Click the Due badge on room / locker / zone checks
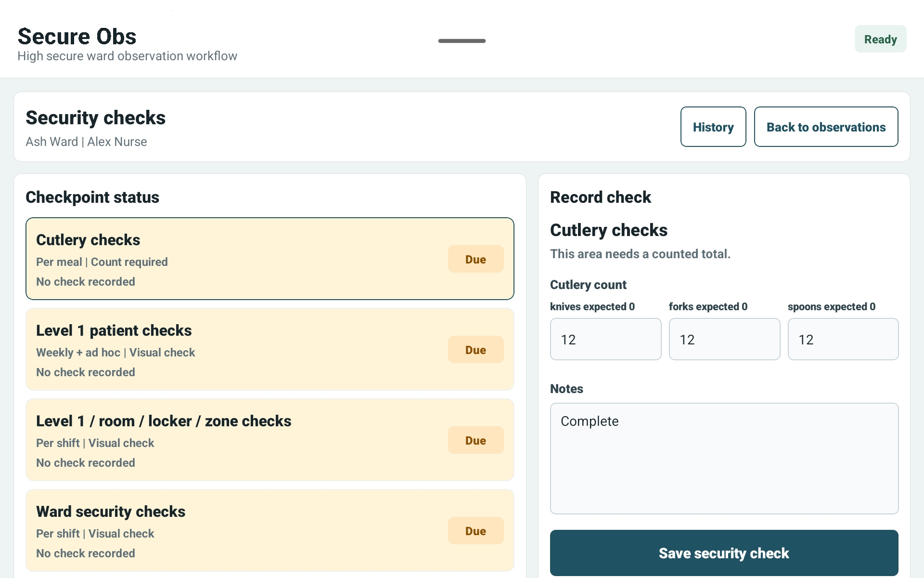The width and height of the screenshot is (924, 578). pos(475,440)
